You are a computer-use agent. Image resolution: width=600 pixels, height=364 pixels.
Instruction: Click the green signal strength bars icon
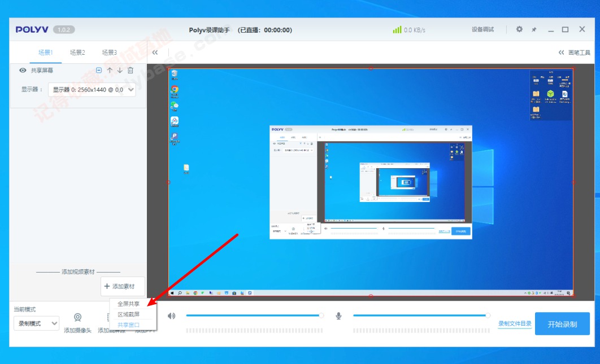(x=397, y=29)
